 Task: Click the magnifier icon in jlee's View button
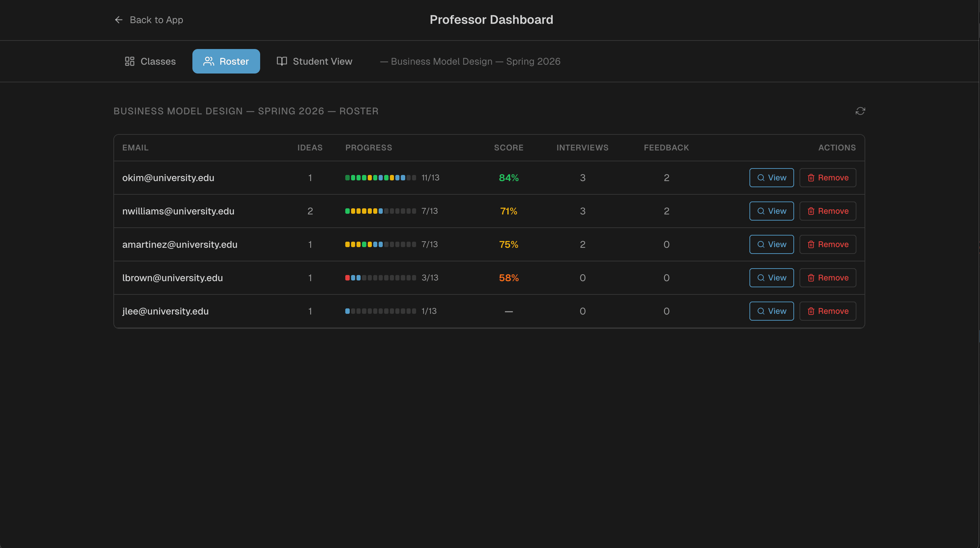pyautogui.click(x=761, y=311)
